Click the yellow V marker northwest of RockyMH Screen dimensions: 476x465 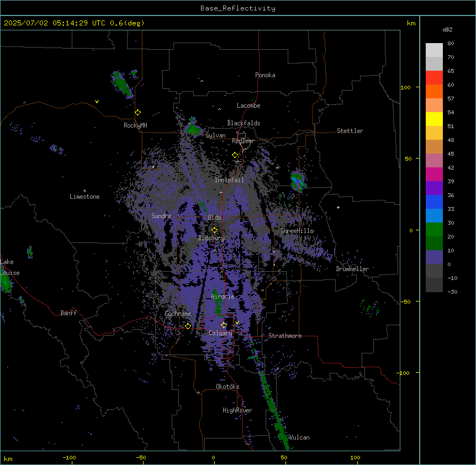[x=97, y=102]
